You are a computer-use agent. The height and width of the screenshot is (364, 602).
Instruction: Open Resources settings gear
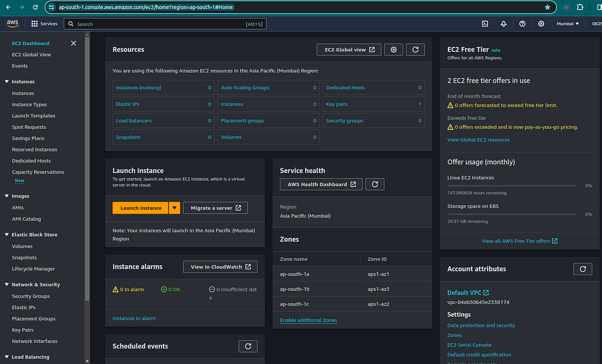tap(394, 50)
